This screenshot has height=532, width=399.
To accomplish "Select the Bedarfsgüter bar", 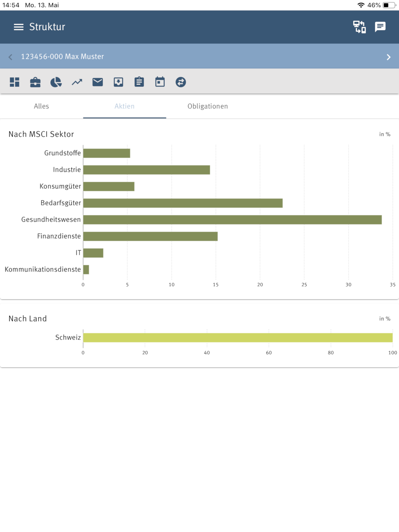I will click(183, 203).
